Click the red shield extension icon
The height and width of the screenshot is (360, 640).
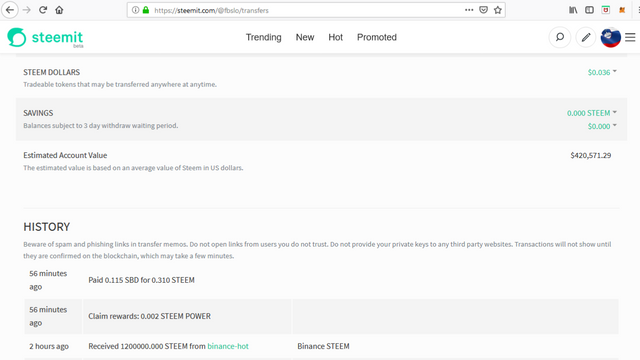[606, 10]
